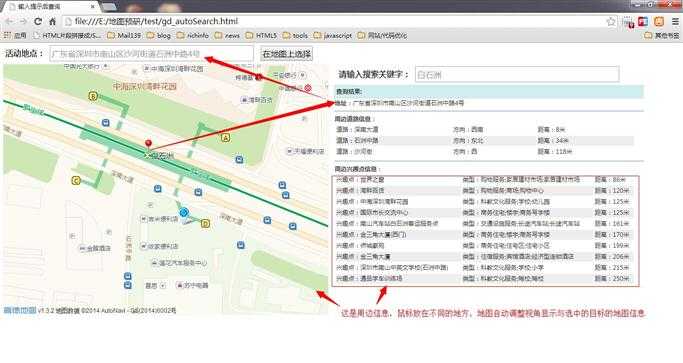Select the POI row with distance 161米
The height and width of the screenshot is (363, 683).
click(484, 224)
